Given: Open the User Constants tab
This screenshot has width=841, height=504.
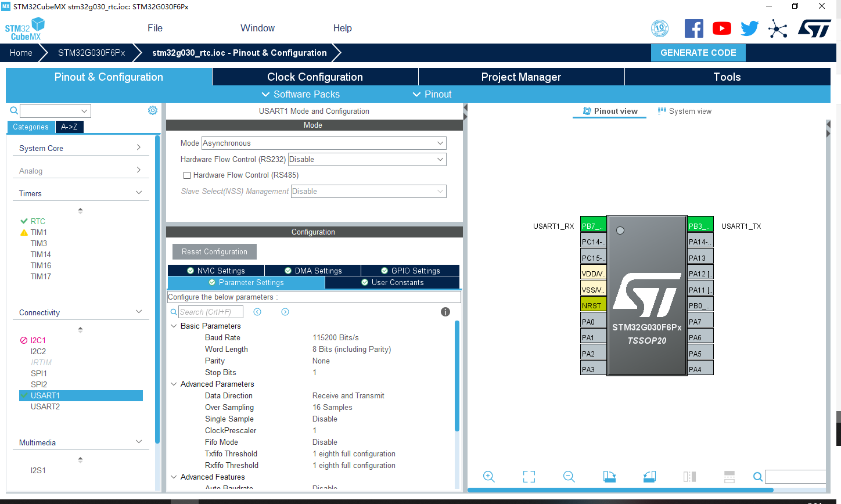Looking at the screenshot, I should click(392, 282).
